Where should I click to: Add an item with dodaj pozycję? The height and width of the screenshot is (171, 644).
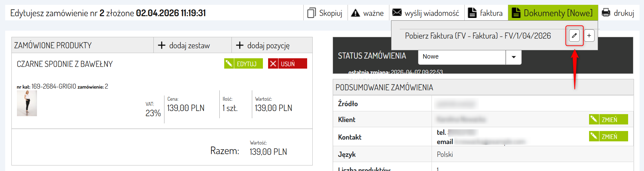[263, 46]
